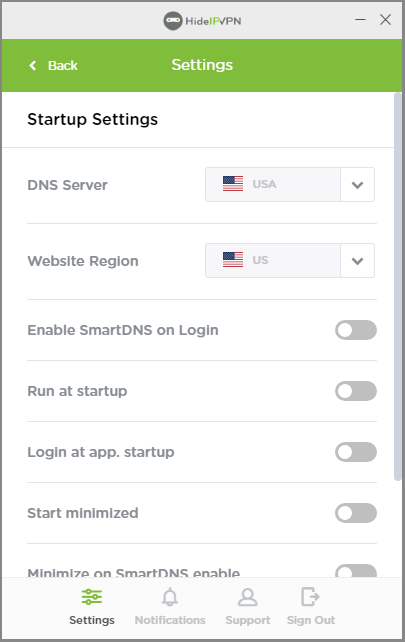Expand the Website Region dropdown arrow

click(x=357, y=261)
